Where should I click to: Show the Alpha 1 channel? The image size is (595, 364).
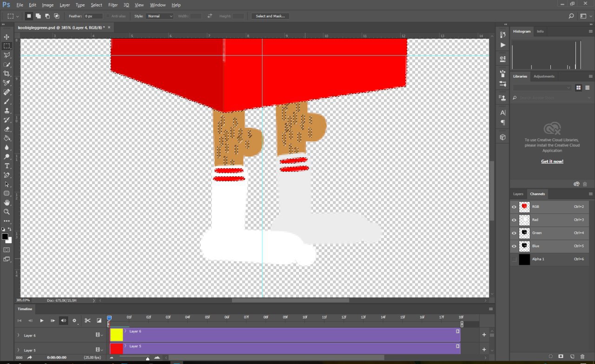(514, 259)
